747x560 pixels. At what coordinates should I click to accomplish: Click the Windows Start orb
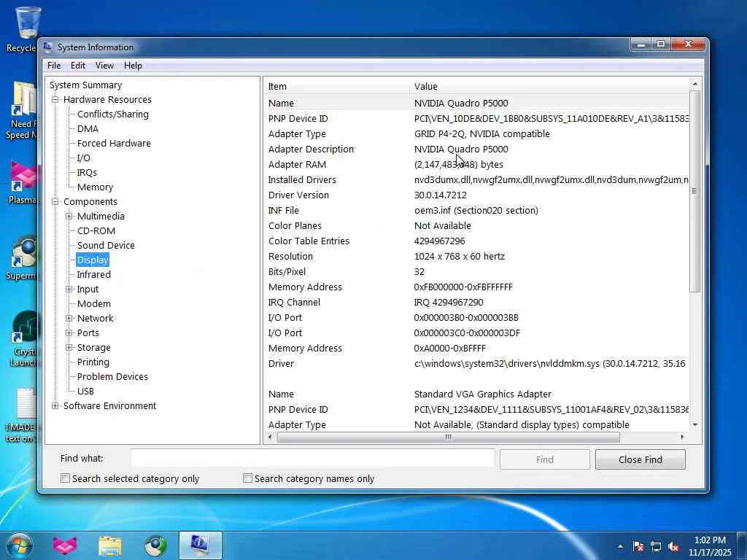point(19,545)
